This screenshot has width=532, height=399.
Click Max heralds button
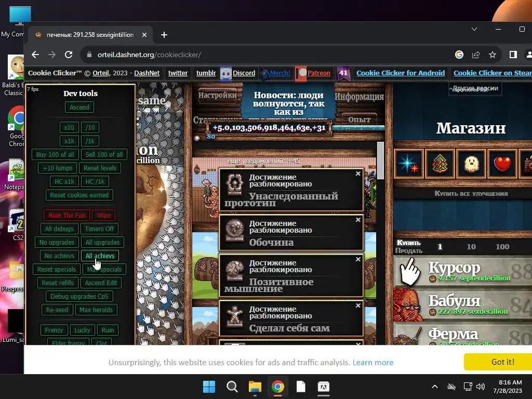[96, 310]
